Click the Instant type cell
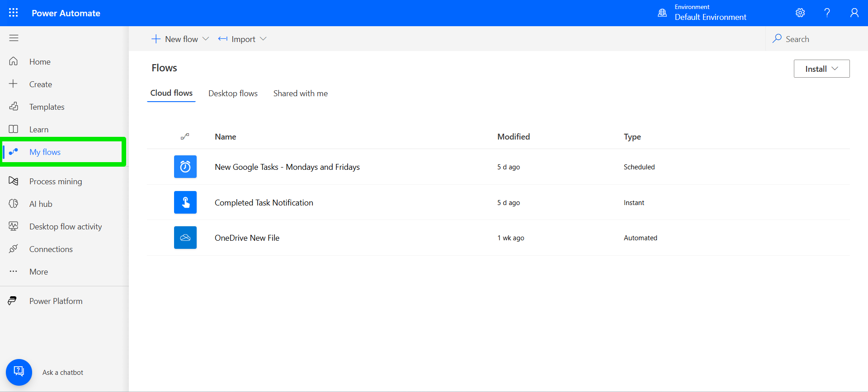The image size is (868, 392). [x=634, y=203]
